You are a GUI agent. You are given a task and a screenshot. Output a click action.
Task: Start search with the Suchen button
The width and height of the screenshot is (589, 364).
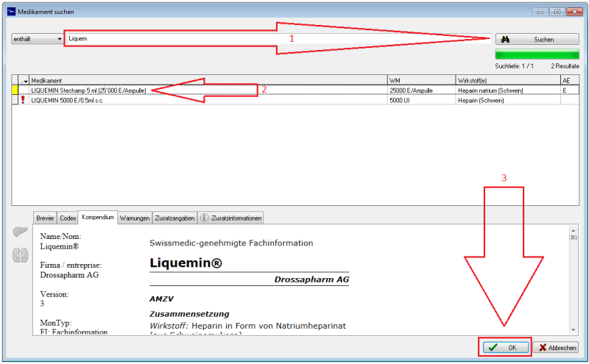(x=537, y=39)
